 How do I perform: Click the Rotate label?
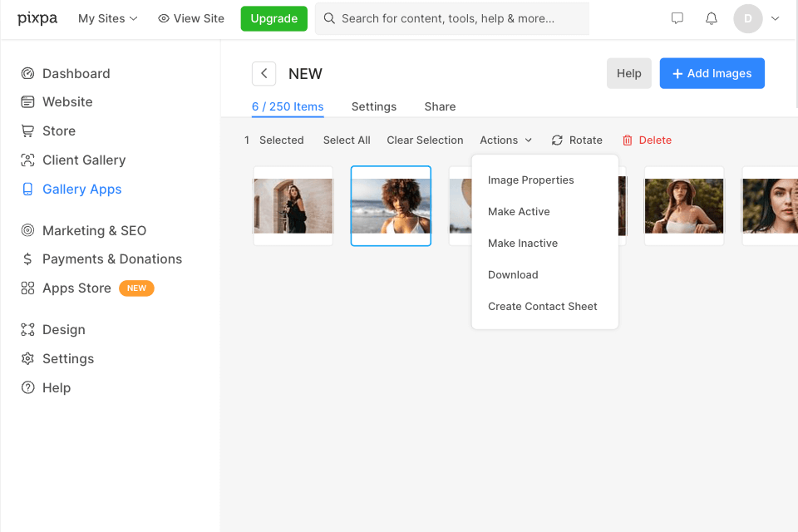pos(585,140)
